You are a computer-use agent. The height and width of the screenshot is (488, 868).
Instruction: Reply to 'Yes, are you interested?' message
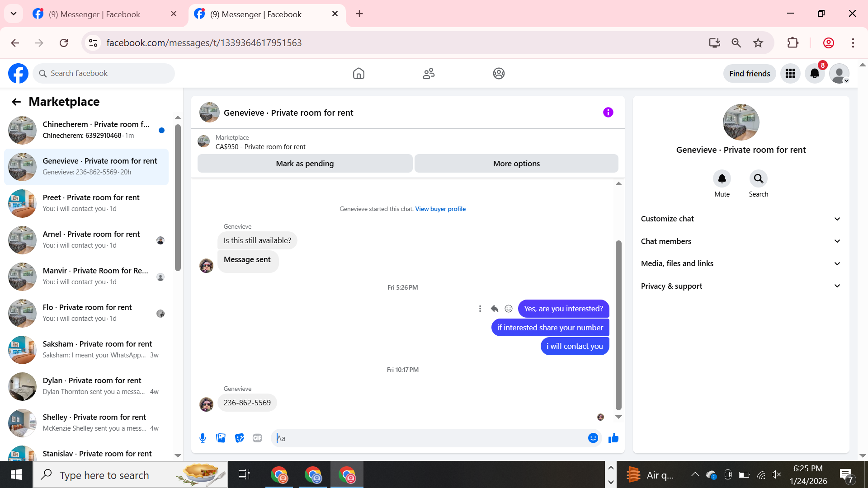point(494,309)
